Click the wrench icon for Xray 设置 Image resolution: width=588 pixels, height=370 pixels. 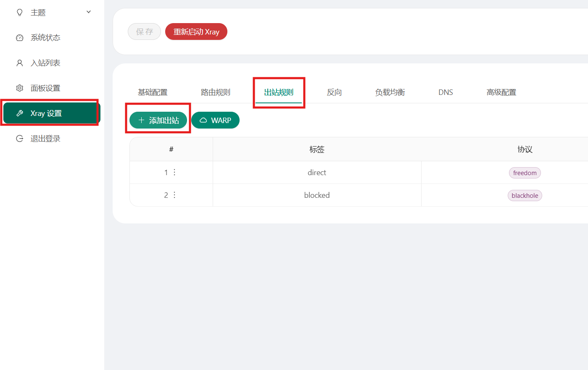coord(19,113)
